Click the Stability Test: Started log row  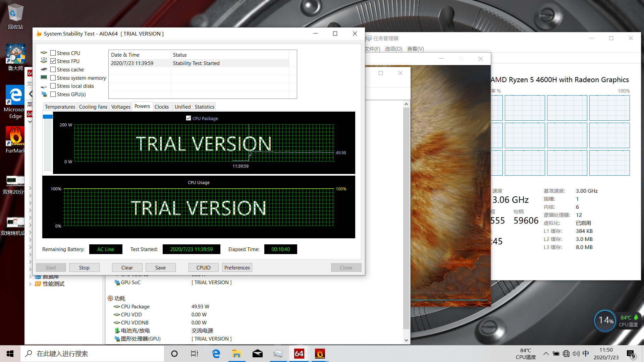(199, 63)
